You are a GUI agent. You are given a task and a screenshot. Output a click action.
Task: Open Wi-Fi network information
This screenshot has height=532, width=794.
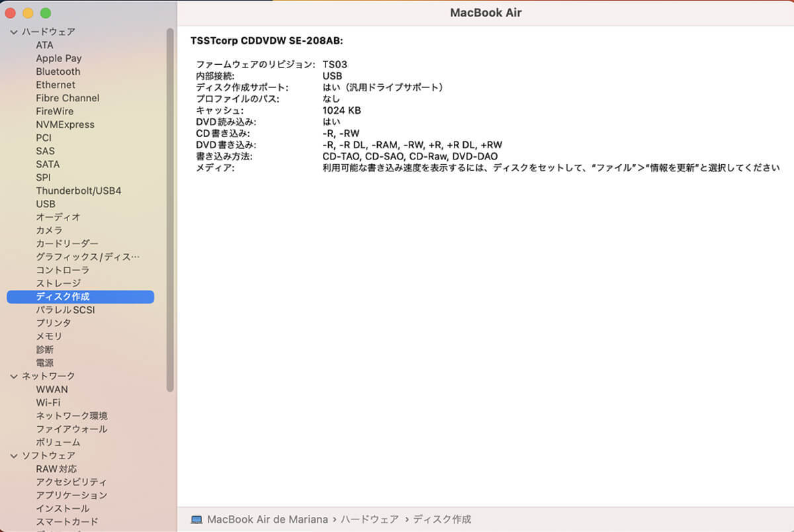pyautogui.click(x=48, y=402)
